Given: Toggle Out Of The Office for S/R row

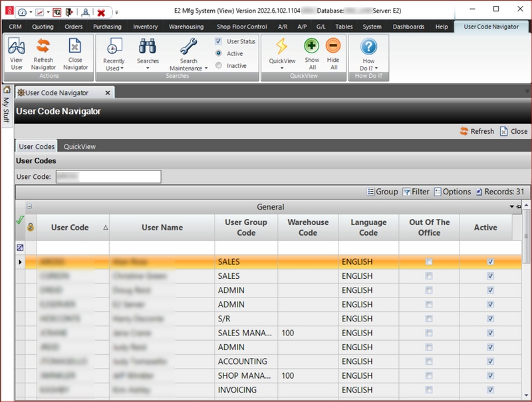Looking at the screenshot, I should click(429, 319).
